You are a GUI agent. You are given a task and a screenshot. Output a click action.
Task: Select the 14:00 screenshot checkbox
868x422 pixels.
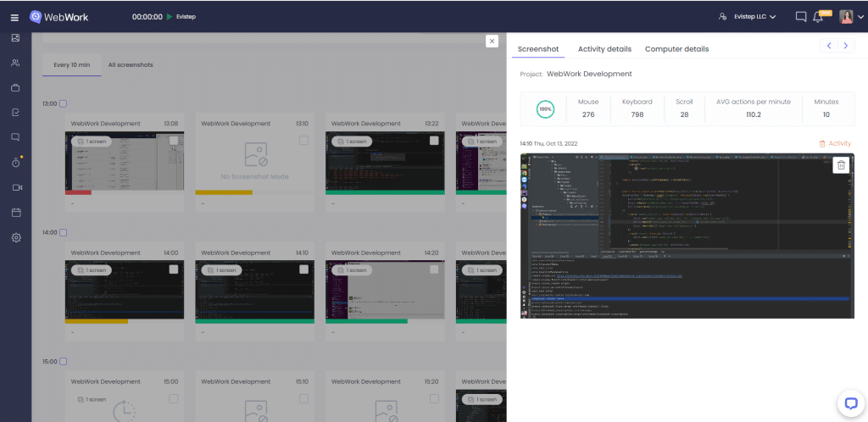pos(174,269)
